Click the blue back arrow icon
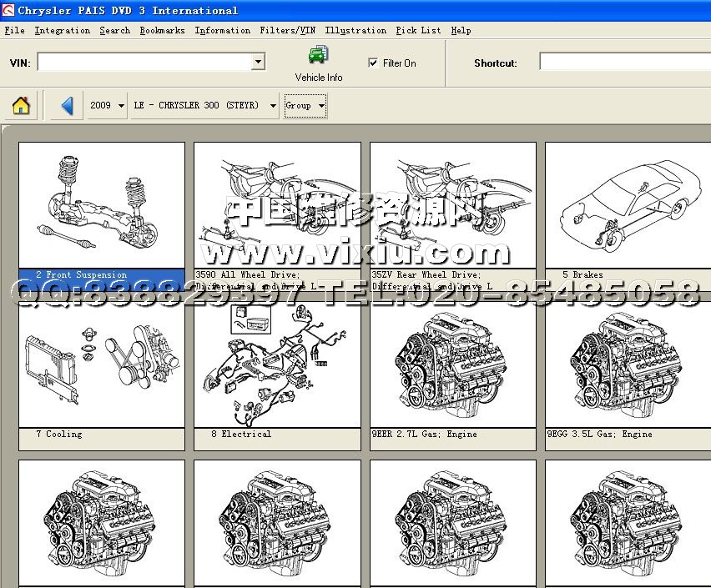 [68, 106]
